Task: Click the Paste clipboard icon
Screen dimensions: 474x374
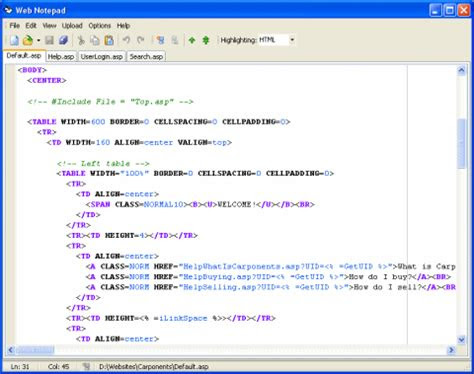Action: tap(109, 40)
